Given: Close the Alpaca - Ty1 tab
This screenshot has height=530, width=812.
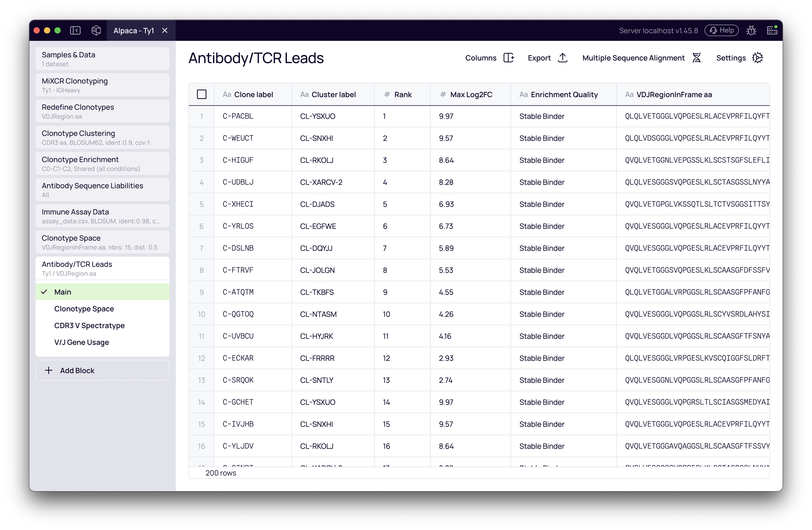Looking at the screenshot, I should [165, 30].
